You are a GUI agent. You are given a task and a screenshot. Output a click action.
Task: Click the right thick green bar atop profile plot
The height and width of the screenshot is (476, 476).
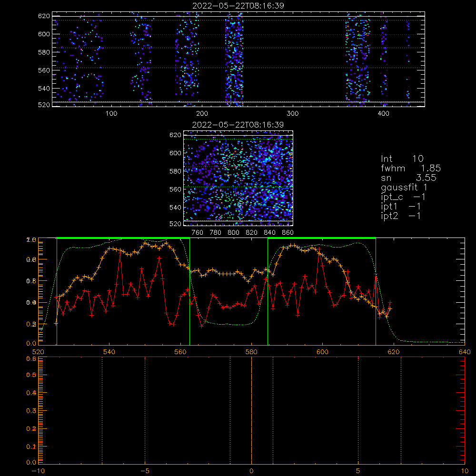tap(322, 238)
